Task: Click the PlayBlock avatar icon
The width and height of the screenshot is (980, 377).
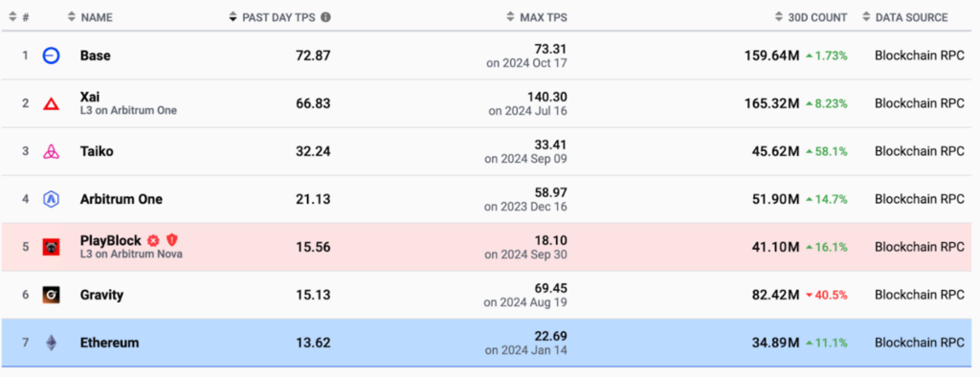Action: click(51, 247)
